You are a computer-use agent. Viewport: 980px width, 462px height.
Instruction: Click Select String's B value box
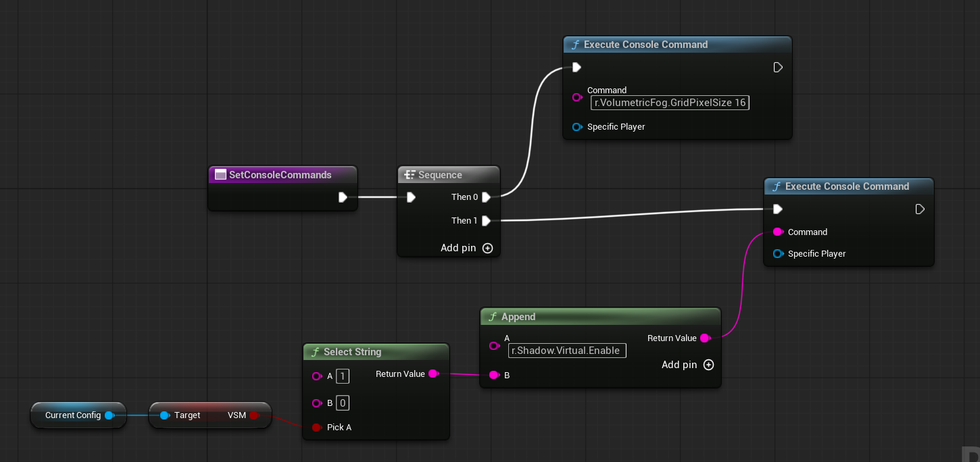click(x=343, y=403)
